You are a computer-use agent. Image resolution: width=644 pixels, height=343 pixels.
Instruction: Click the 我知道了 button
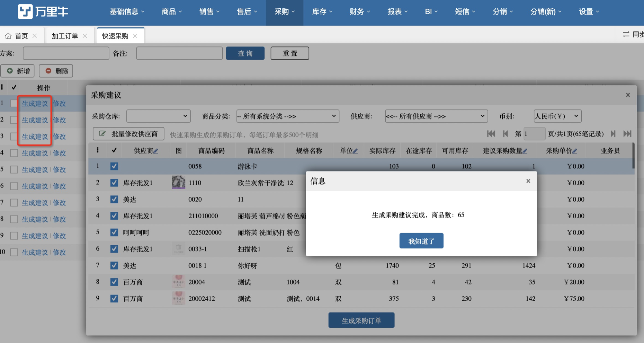(x=421, y=241)
